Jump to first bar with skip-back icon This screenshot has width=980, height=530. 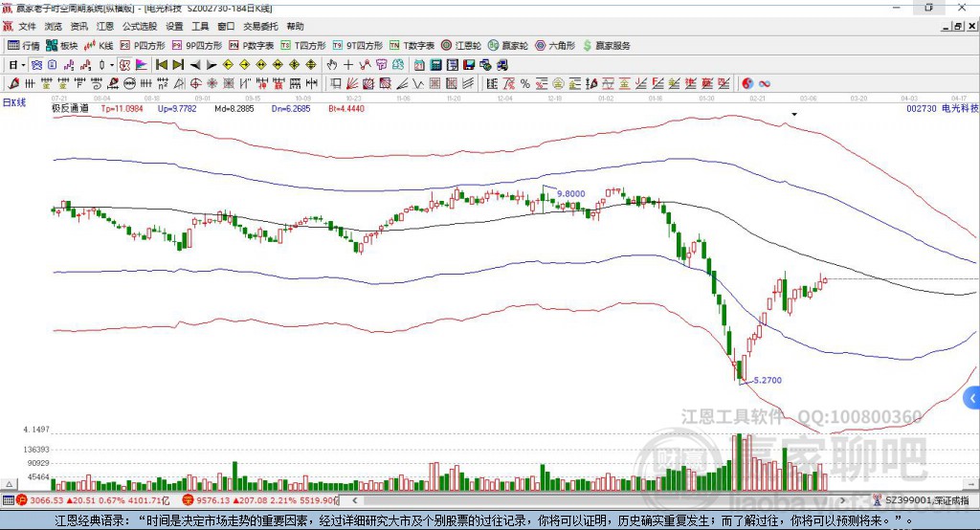pyautogui.click(x=162, y=64)
